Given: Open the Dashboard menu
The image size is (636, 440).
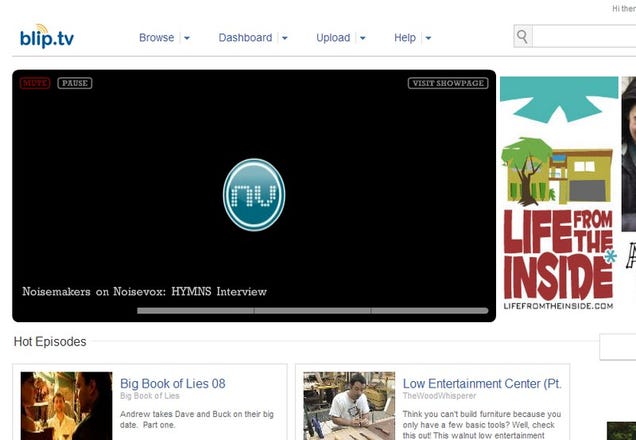Looking at the screenshot, I should (x=245, y=38).
